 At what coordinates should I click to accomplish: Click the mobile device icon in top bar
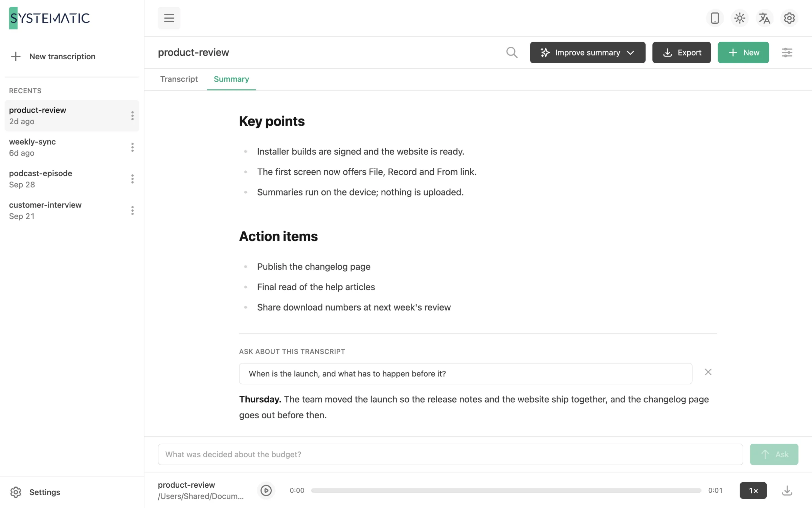pyautogui.click(x=715, y=18)
